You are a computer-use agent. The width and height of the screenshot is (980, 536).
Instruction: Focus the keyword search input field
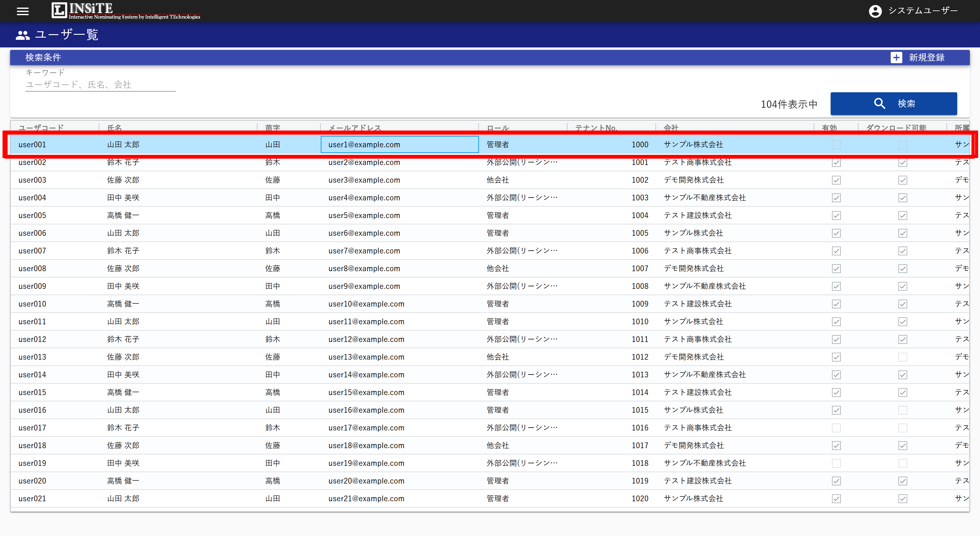pyautogui.click(x=100, y=85)
